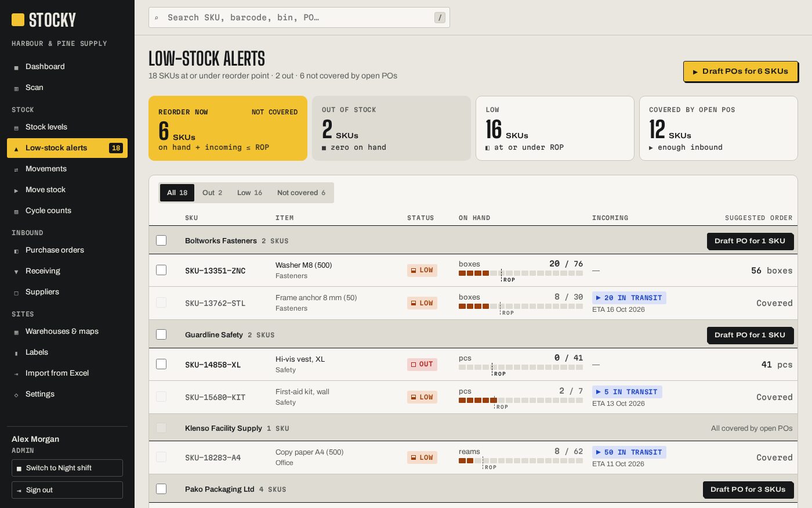Image resolution: width=812 pixels, height=508 pixels.
Task: Check the SKU-18283-A4 row checkbox
Action: pos(161,457)
